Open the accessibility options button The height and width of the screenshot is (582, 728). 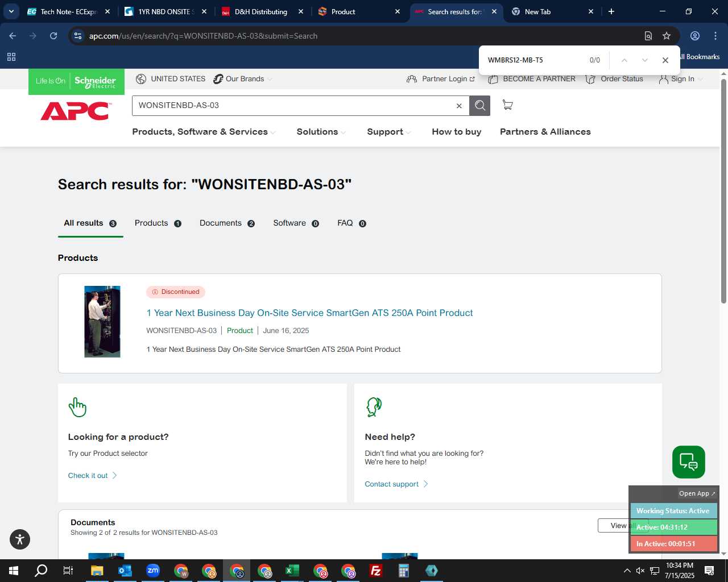[x=20, y=539]
